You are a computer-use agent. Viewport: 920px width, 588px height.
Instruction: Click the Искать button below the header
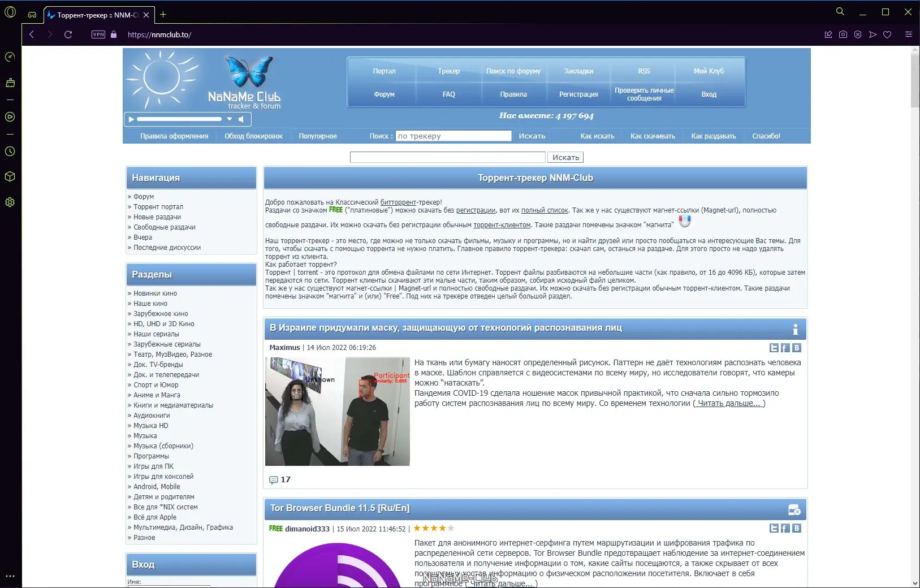coord(565,157)
